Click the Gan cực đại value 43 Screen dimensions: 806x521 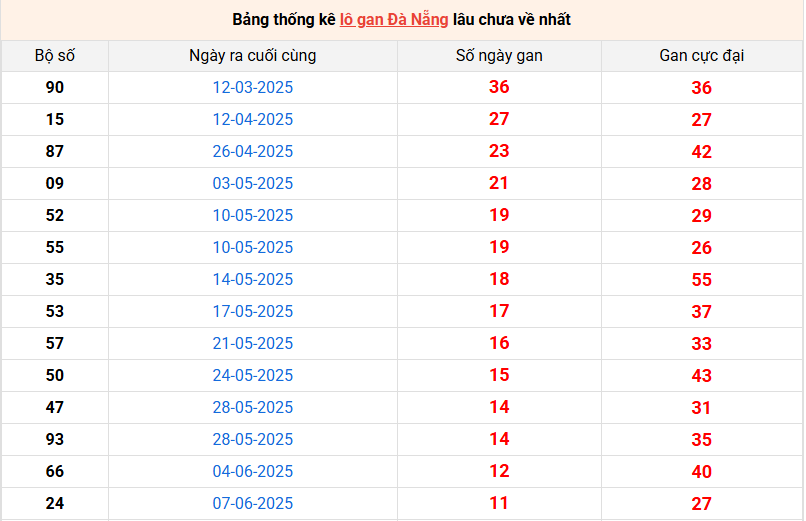(701, 376)
